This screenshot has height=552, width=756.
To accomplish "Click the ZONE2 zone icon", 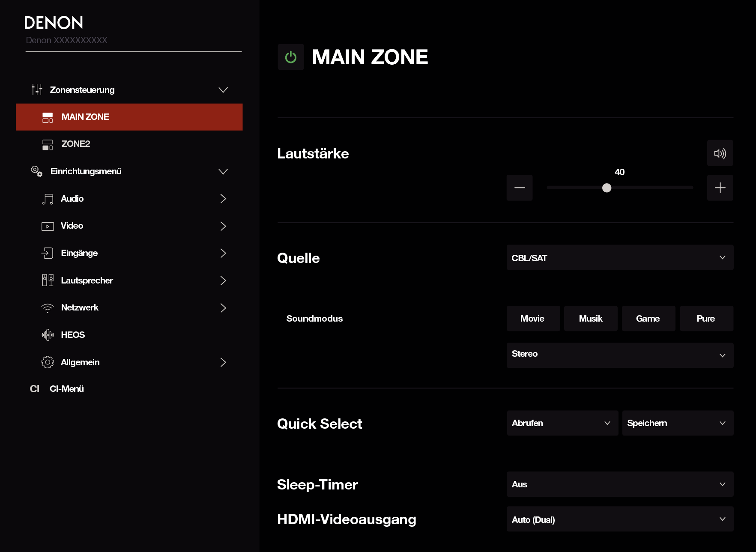I will tap(48, 144).
